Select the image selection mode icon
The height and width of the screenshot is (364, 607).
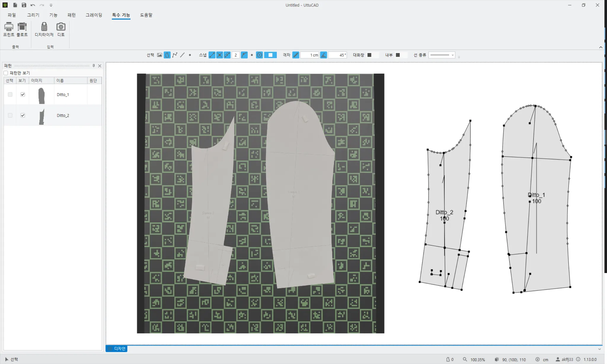coord(159,55)
